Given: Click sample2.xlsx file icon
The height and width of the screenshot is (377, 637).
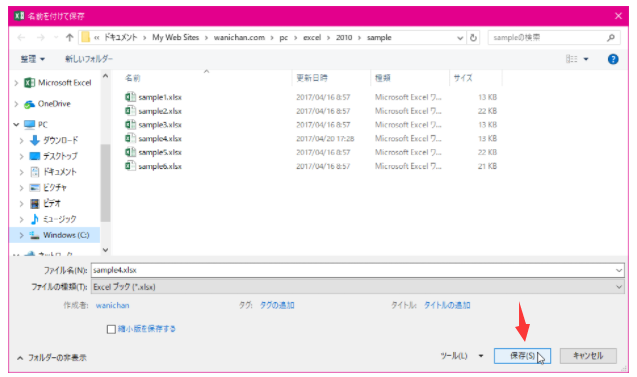Looking at the screenshot, I should point(130,110).
